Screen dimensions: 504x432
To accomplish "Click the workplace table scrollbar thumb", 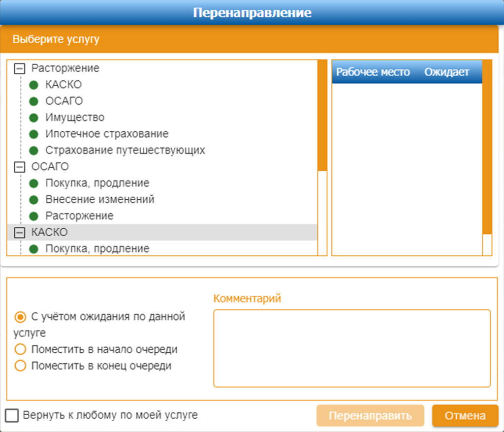I will (x=487, y=147).
